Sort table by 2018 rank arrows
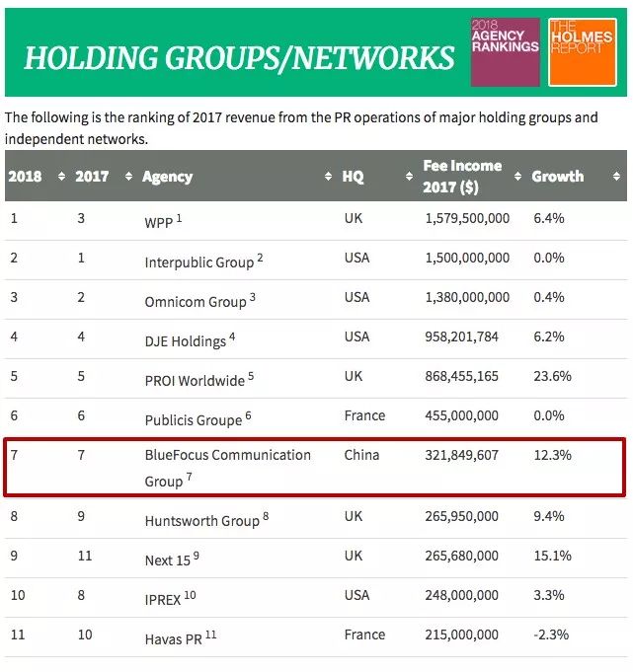The image size is (633, 672). click(61, 176)
